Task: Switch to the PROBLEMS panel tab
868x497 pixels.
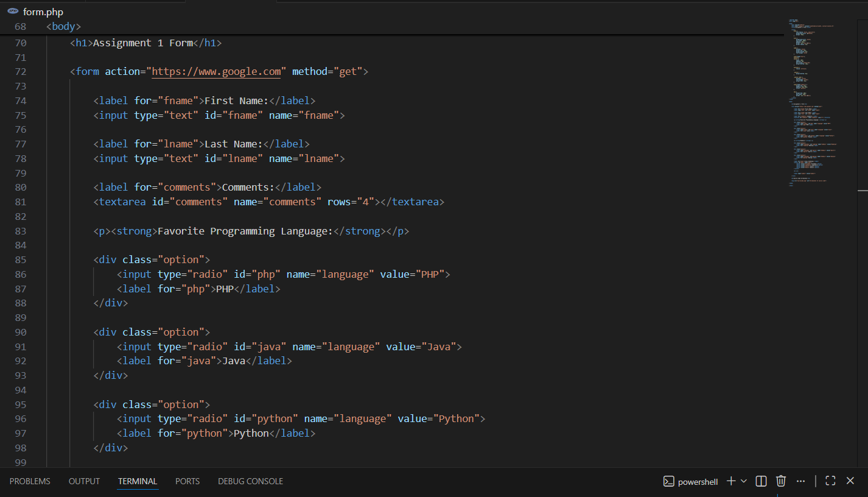Action: click(x=30, y=481)
